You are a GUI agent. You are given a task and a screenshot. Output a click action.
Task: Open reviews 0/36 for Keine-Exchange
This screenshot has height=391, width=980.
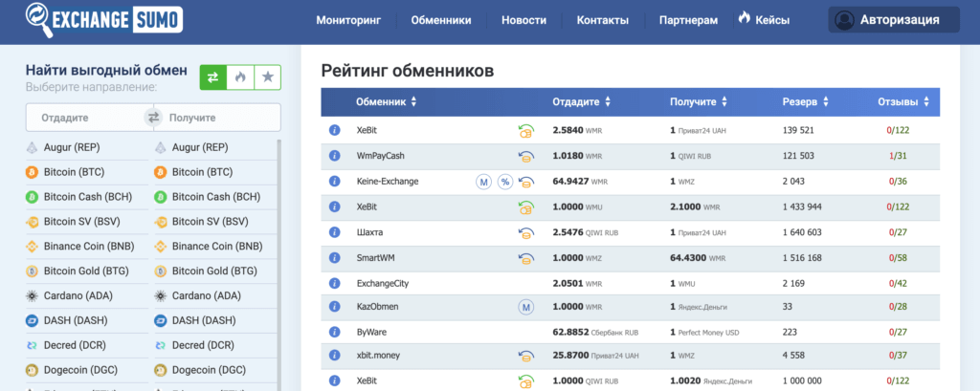coord(898,181)
